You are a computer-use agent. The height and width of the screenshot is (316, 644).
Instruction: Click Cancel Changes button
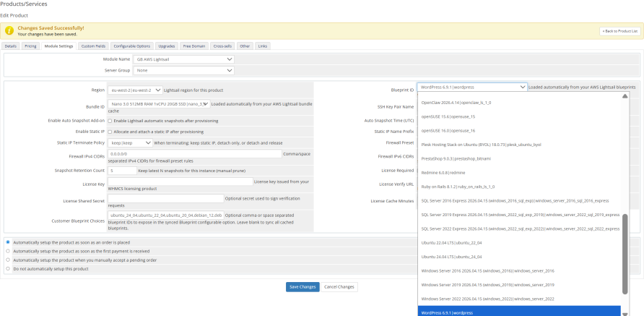pos(339,287)
